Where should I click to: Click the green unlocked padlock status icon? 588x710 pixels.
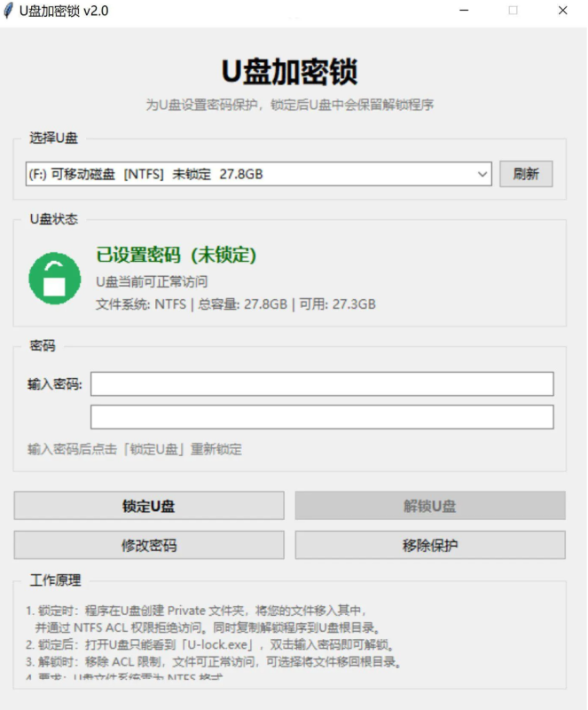[55, 278]
